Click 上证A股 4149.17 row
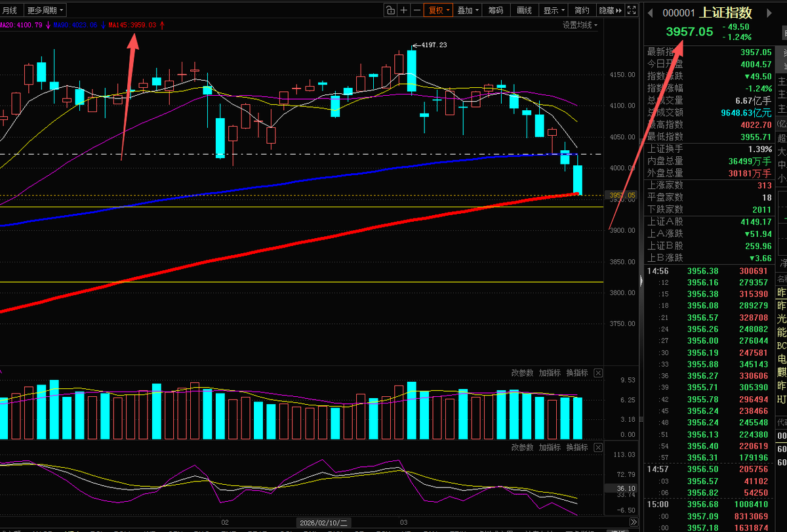This screenshot has width=787, height=532. pyautogui.click(x=710, y=222)
